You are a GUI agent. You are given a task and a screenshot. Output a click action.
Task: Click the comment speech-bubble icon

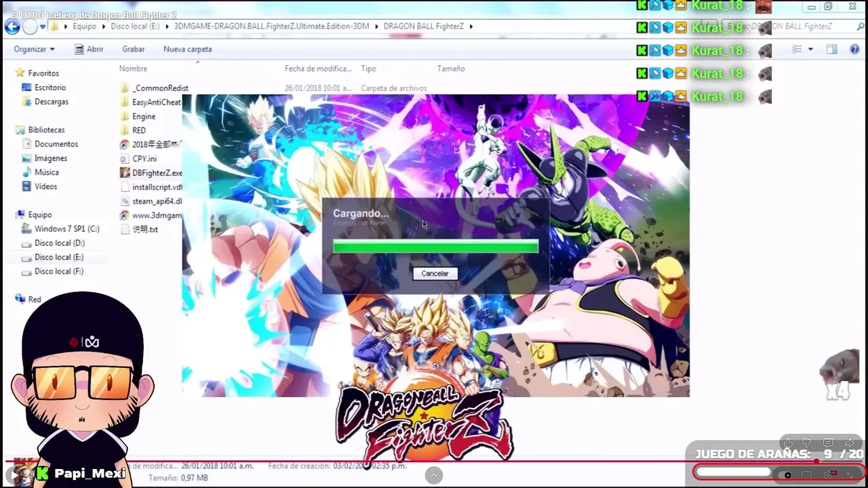click(828, 443)
